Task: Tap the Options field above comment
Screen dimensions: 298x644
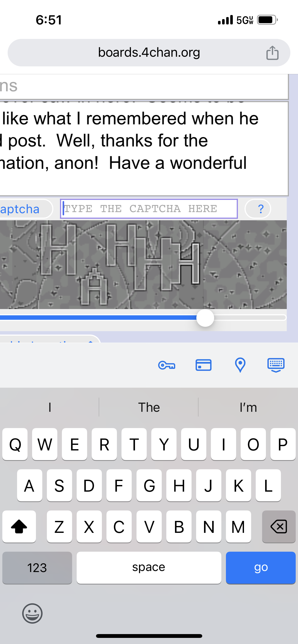Action: click(144, 86)
